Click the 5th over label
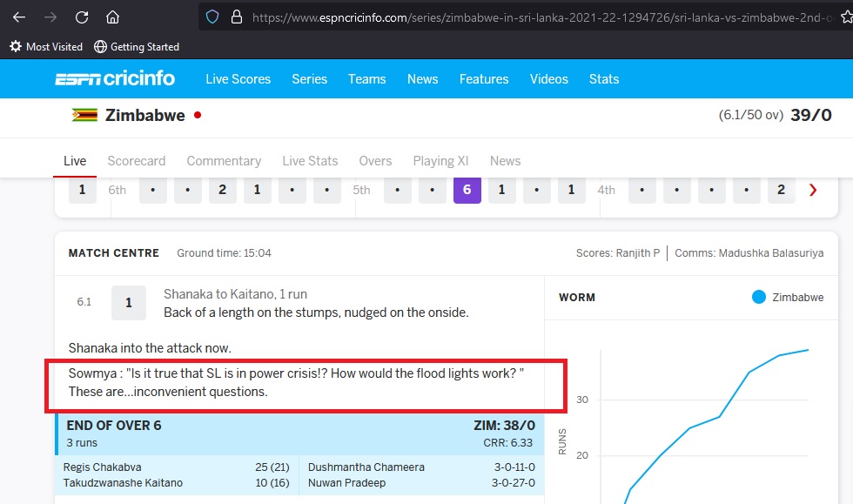Viewport: 853px width, 504px height. coord(361,190)
